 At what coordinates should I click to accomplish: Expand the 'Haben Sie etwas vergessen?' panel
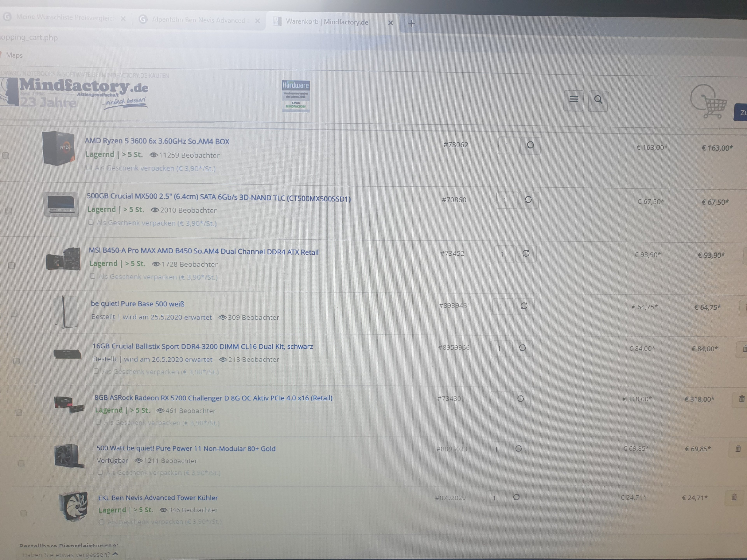tap(70, 555)
